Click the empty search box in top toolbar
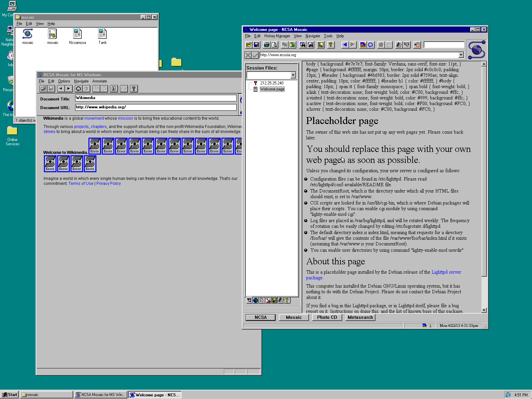 coord(444,45)
